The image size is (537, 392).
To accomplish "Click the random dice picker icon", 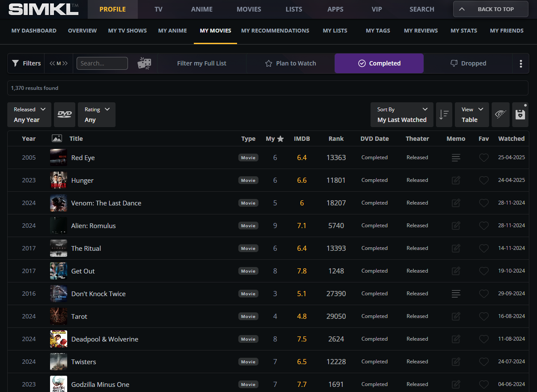I will pos(144,63).
